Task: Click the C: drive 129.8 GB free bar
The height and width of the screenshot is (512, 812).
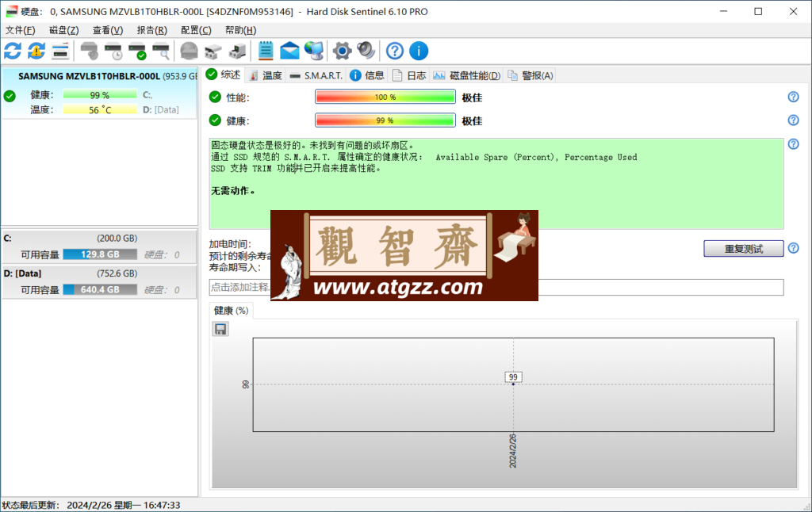Action: coord(100,254)
